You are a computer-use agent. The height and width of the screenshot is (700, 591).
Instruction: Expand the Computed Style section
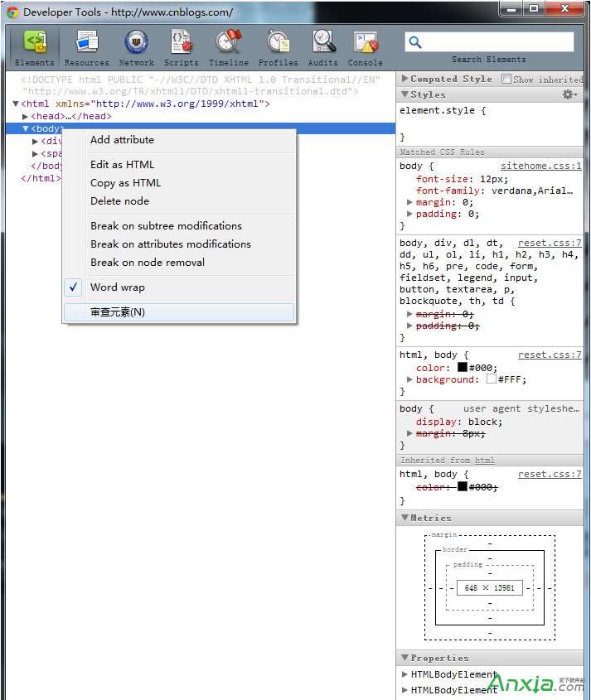[x=404, y=79]
